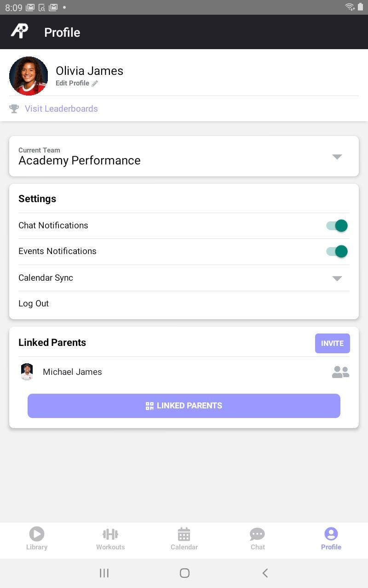
Task: Tap the LINKED PARENTS QR button
Action: (184, 406)
